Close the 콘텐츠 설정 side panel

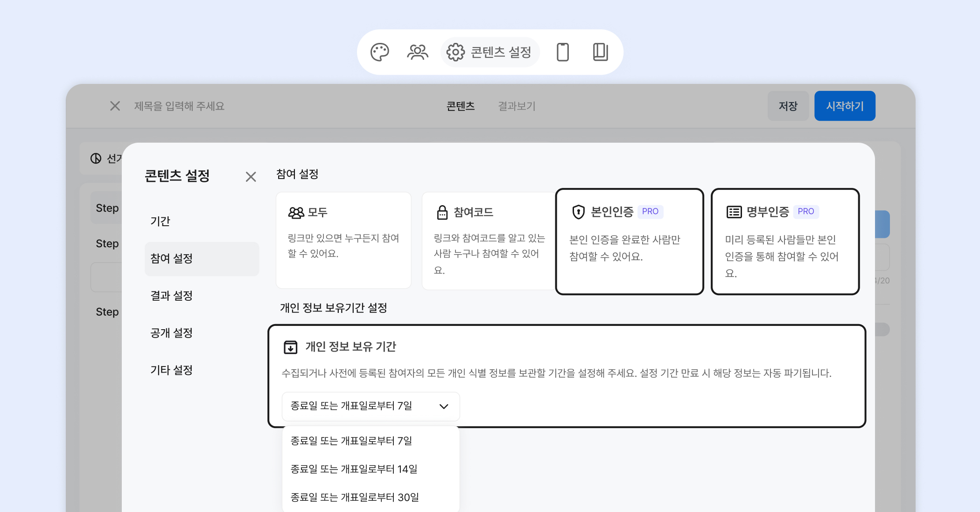[251, 177]
